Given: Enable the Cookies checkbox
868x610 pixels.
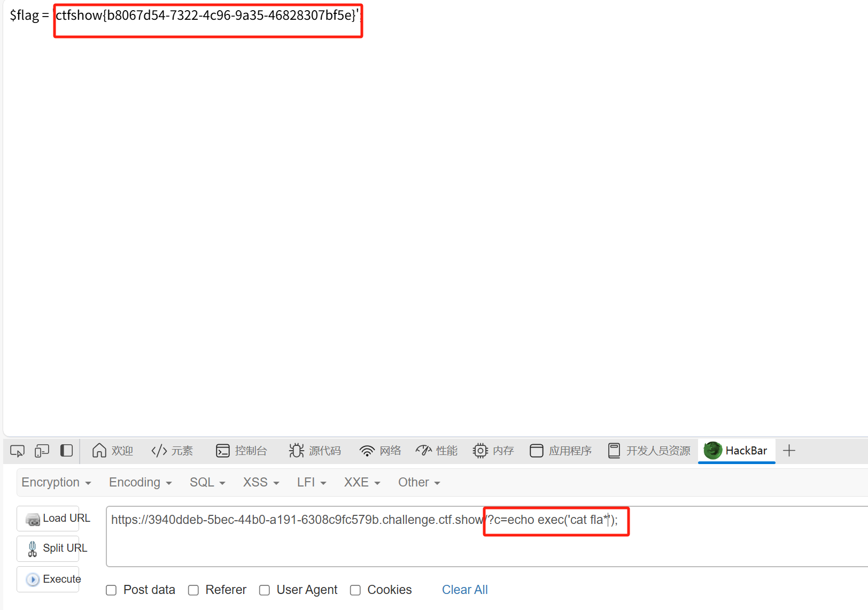Looking at the screenshot, I should coord(355,590).
